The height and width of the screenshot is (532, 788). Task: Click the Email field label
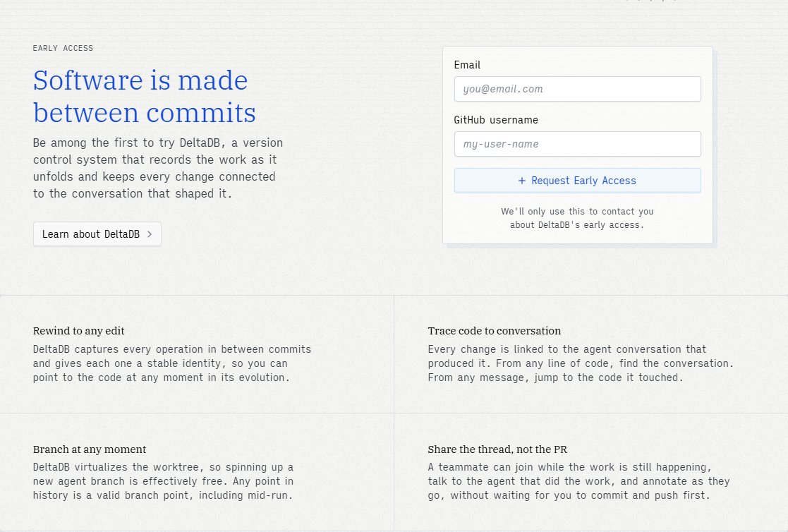pyautogui.click(x=467, y=65)
